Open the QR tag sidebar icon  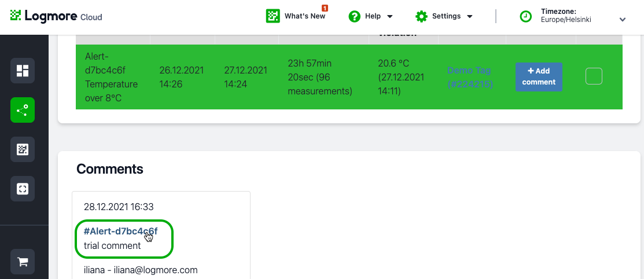click(23, 149)
